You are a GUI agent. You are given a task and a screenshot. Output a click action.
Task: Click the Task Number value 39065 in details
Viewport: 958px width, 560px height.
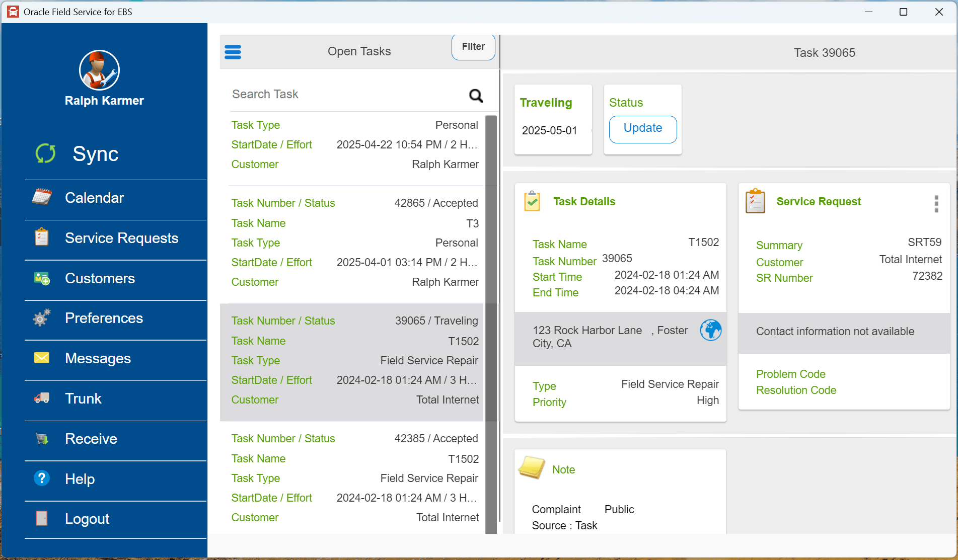click(x=617, y=259)
